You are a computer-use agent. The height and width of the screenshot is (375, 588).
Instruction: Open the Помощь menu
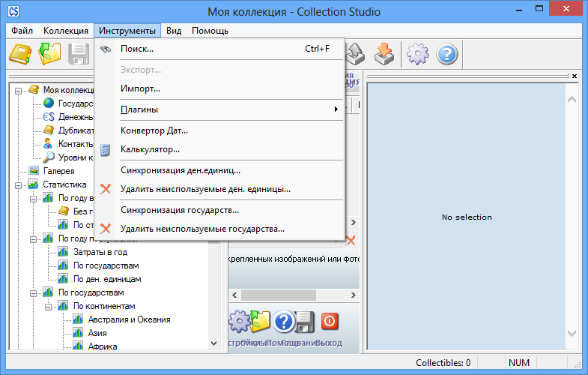pos(210,31)
